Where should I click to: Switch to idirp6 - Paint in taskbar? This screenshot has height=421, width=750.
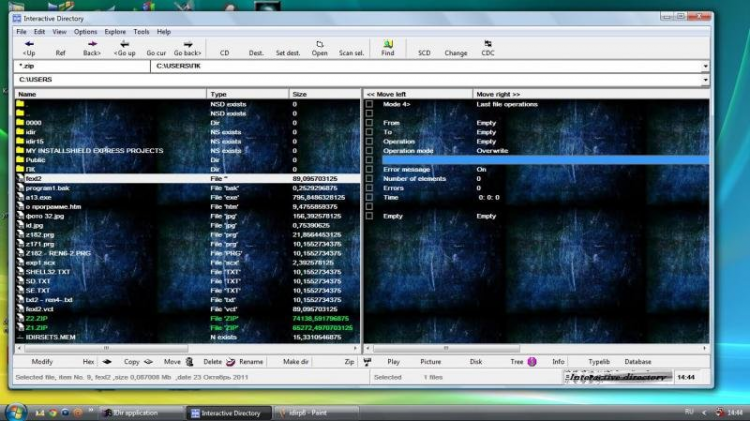coord(316,412)
